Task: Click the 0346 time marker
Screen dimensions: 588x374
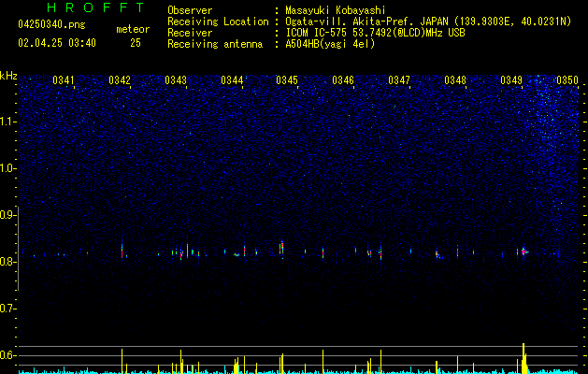Action: point(343,80)
